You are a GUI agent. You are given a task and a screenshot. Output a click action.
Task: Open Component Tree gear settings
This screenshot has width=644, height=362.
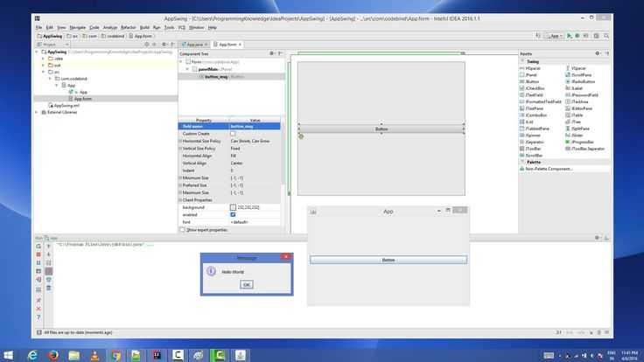coord(271,53)
